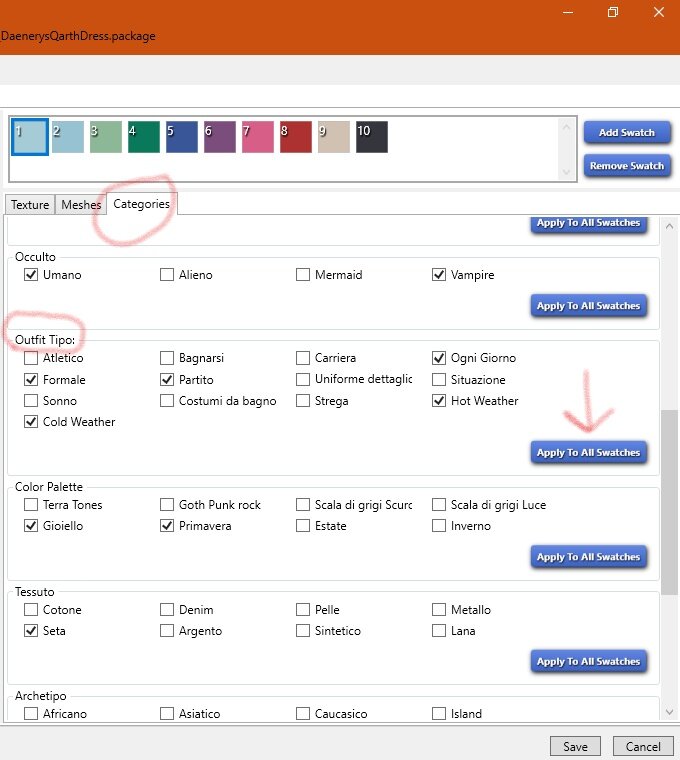Image resolution: width=680 pixels, height=760 pixels.
Task: Check the Caucasico option
Action: (x=303, y=714)
